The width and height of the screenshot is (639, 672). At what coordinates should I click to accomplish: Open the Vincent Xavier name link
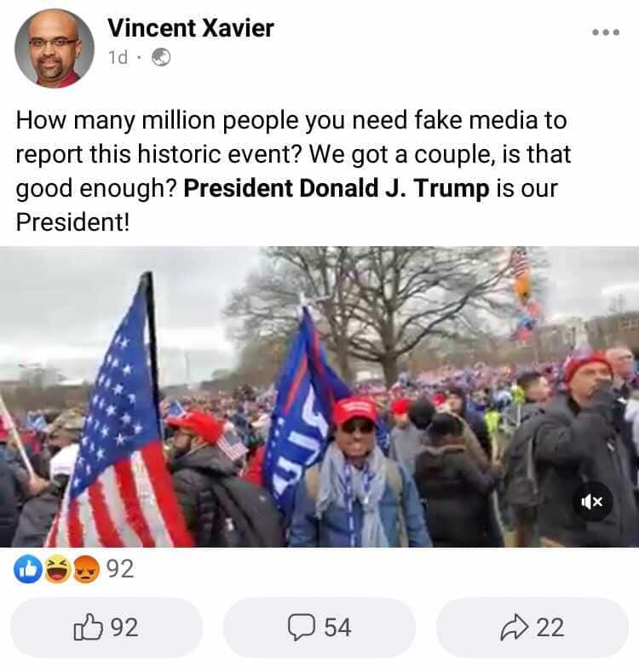pyautogui.click(x=191, y=28)
